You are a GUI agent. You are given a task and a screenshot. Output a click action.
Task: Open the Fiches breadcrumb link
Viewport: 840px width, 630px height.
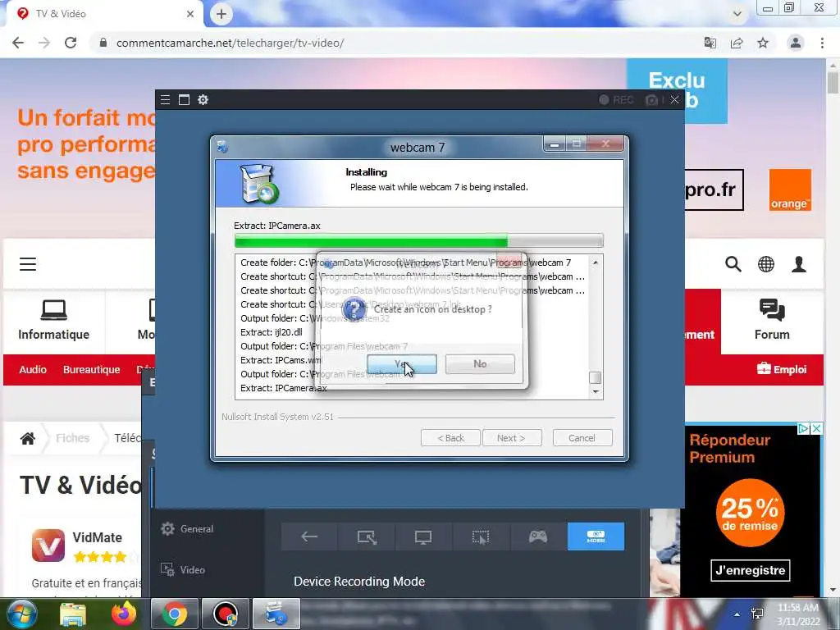72,438
